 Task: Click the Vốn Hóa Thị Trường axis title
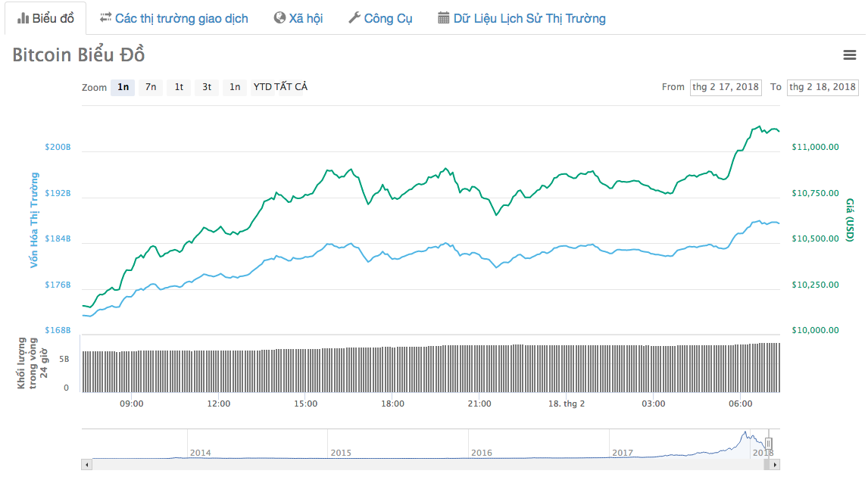coord(34,220)
